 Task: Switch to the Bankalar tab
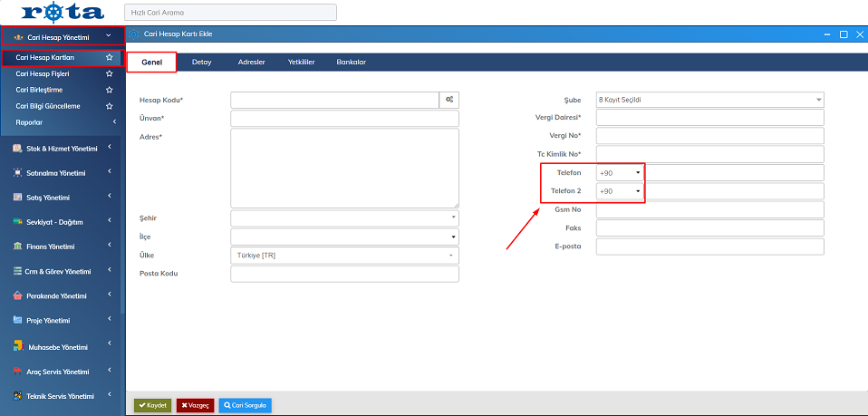(351, 62)
